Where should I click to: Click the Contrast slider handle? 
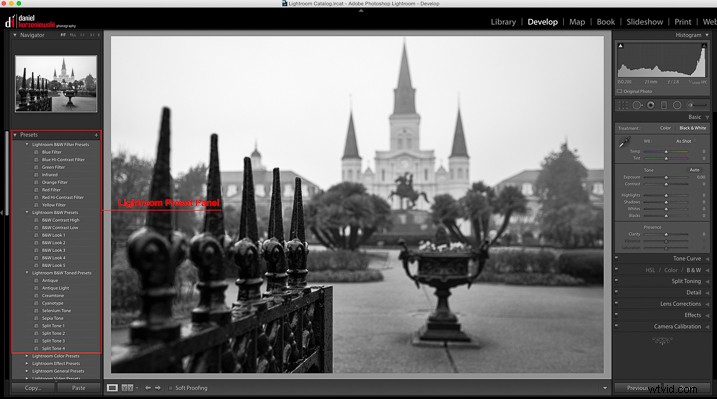(x=666, y=184)
